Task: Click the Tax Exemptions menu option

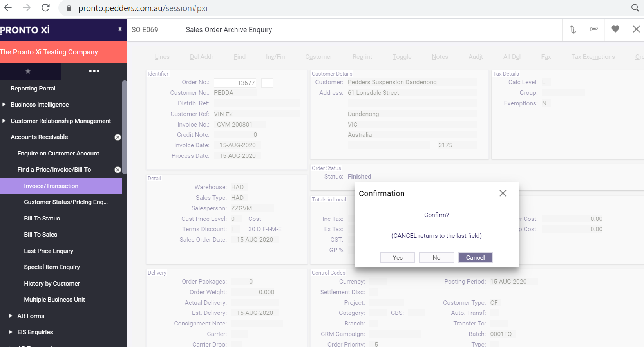Action: [593, 57]
